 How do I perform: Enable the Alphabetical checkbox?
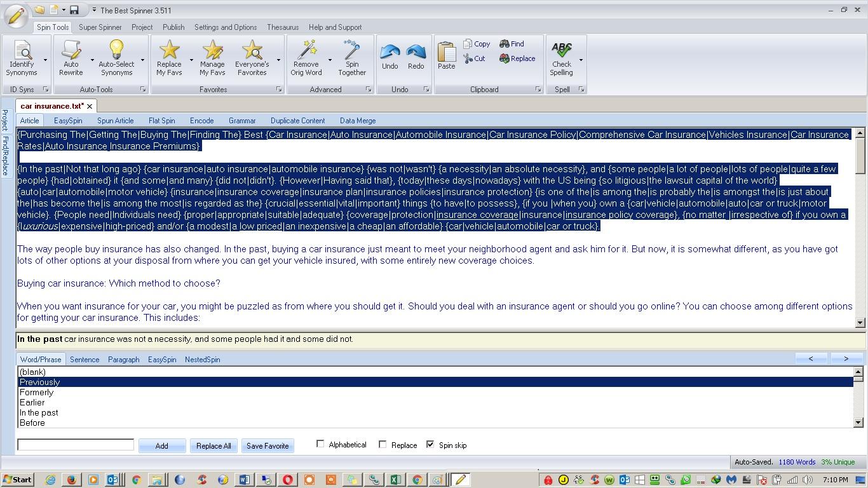pos(320,444)
